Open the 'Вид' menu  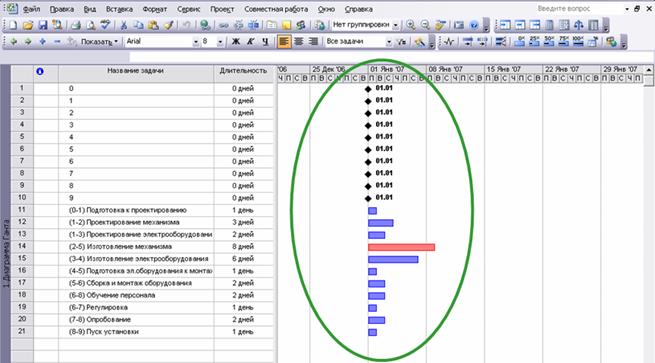tap(90, 9)
